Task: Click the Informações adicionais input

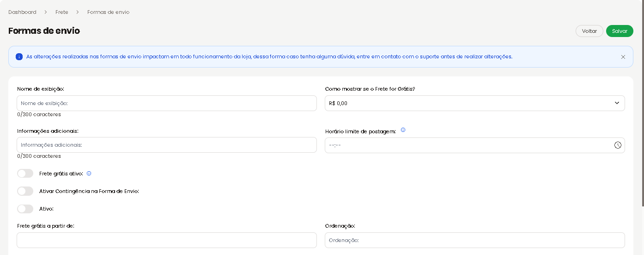Action: [167, 145]
